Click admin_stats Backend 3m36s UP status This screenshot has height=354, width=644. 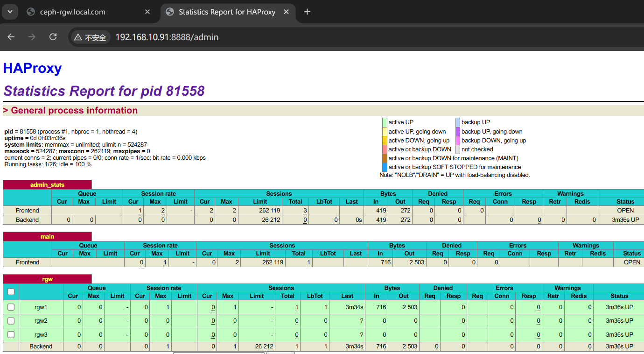625,219
